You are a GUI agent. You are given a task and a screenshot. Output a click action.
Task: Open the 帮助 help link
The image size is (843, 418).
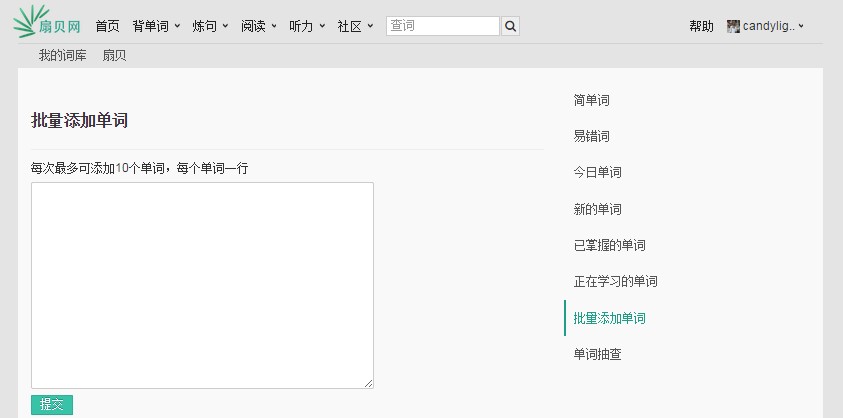701,26
